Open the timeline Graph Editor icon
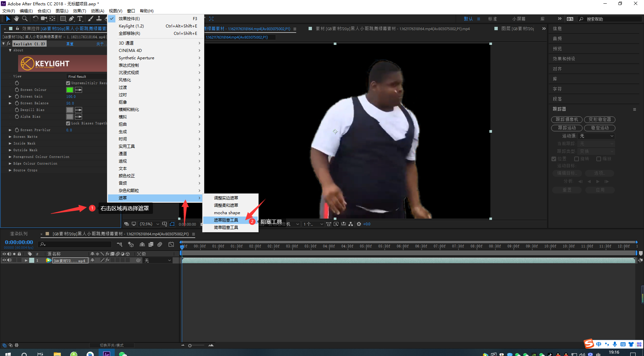 pyautogui.click(x=171, y=244)
